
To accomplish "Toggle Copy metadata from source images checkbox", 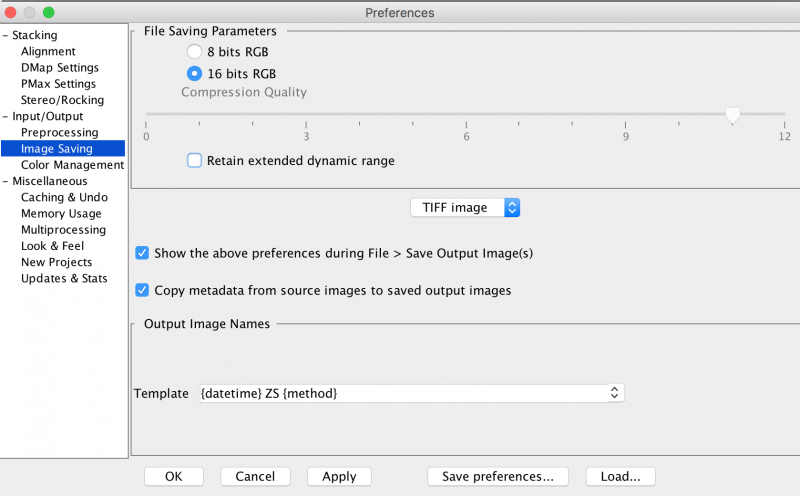I will (142, 290).
